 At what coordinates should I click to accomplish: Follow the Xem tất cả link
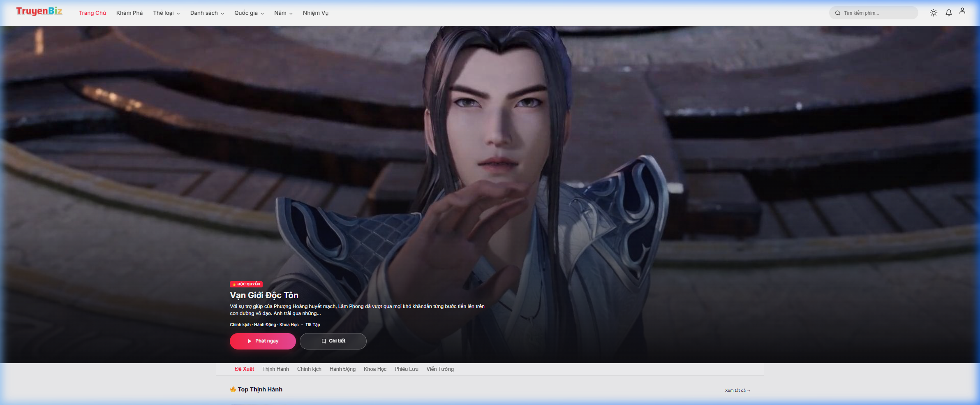(x=737, y=391)
